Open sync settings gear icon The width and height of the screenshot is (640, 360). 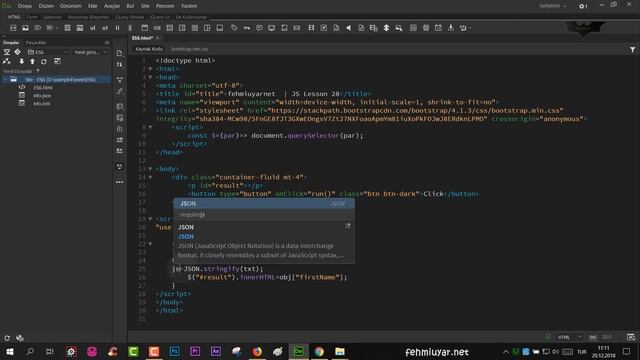[x=583, y=6]
